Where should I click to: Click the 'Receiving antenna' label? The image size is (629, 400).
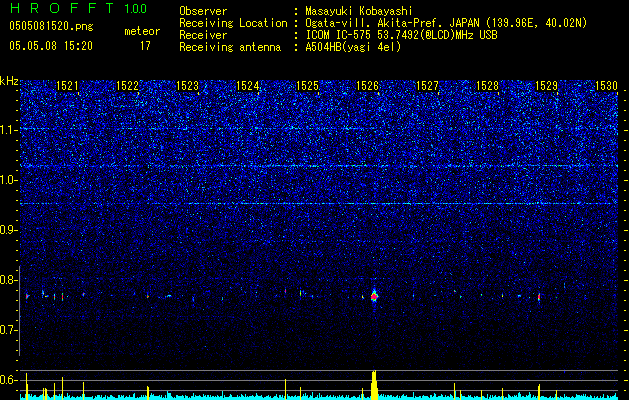pyautogui.click(x=230, y=47)
